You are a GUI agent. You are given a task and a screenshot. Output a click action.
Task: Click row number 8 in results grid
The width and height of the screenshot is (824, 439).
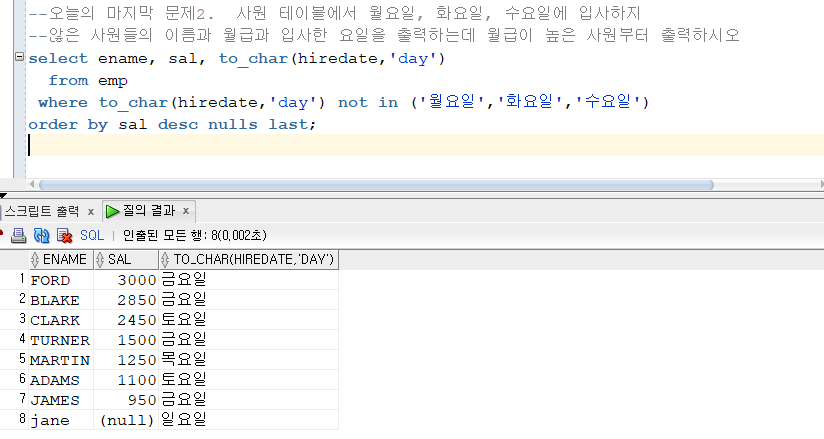(x=22, y=418)
